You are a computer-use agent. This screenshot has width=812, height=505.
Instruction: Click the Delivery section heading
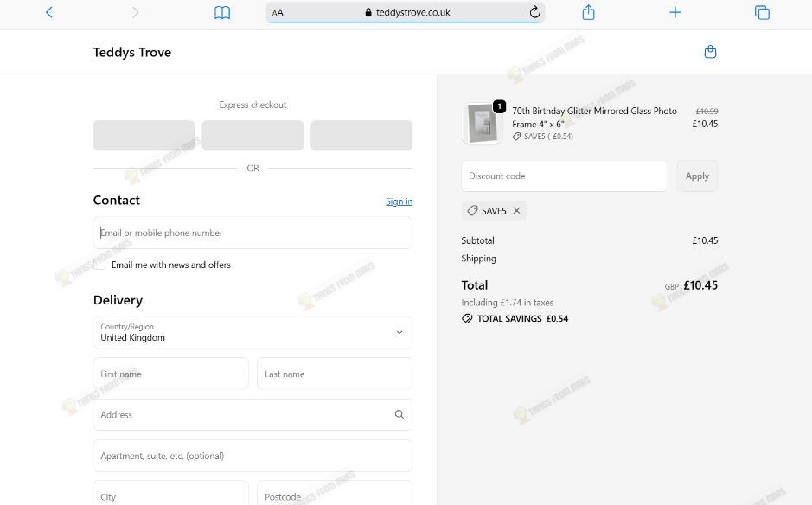point(118,300)
